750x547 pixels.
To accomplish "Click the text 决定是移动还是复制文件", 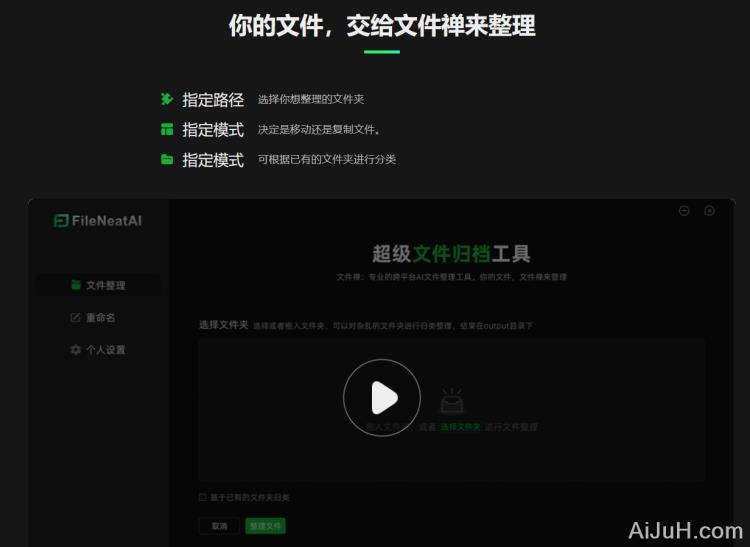I will [319, 129].
